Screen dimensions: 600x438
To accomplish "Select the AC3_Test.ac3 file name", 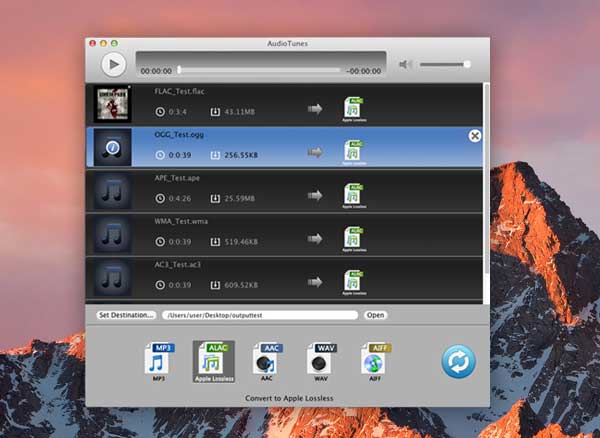I will coord(177,264).
